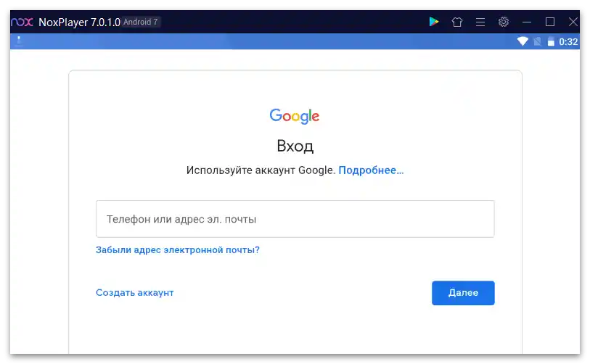Click the Google logo
The width and height of the screenshot is (590, 364).
click(295, 116)
